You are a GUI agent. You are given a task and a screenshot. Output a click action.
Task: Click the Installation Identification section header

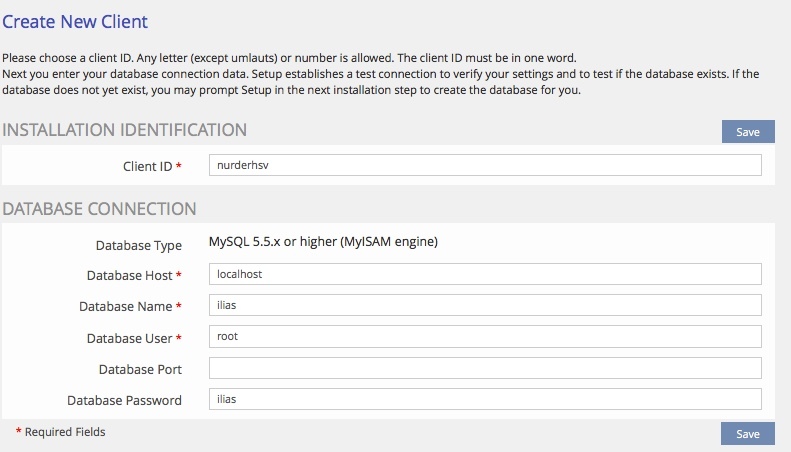(x=124, y=129)
